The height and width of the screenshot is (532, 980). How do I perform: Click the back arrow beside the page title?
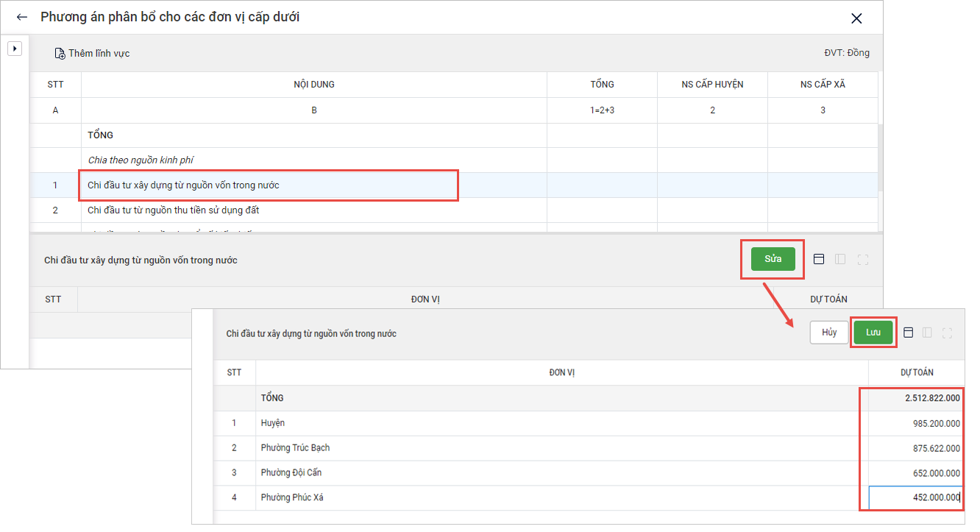click(x=22, y=17)
